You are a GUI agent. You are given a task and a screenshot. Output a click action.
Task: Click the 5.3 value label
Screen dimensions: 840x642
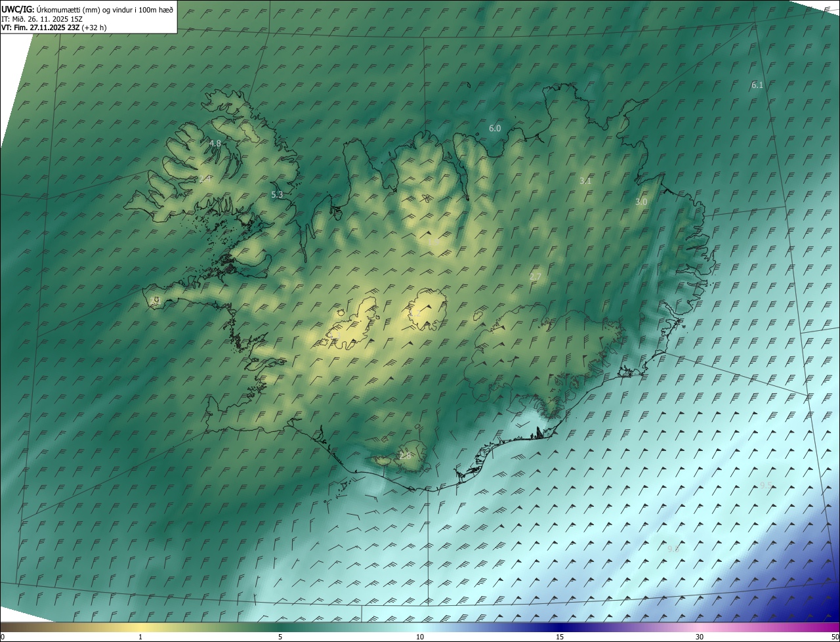tap(277, 195)
